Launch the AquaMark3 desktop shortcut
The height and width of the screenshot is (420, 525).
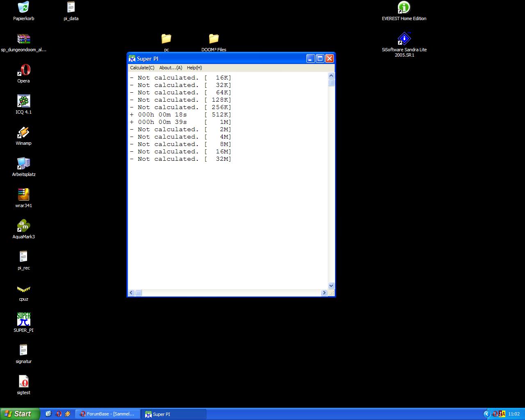point(23,226)
